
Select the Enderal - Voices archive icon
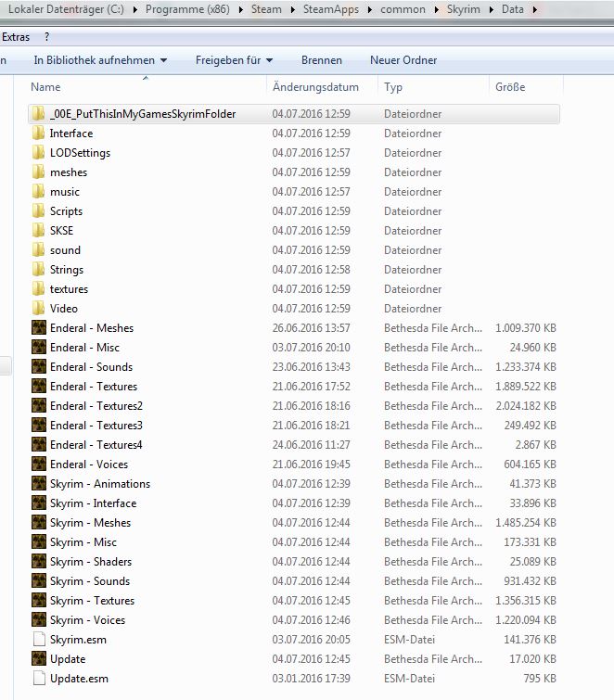tap(39, 465)
